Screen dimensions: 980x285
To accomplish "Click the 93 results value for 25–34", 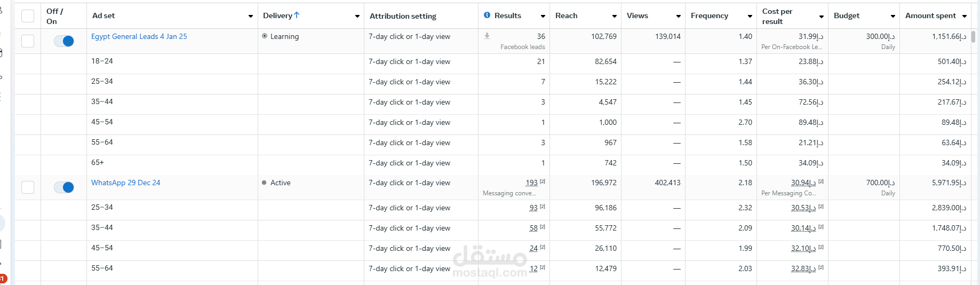I will [533, 208].
